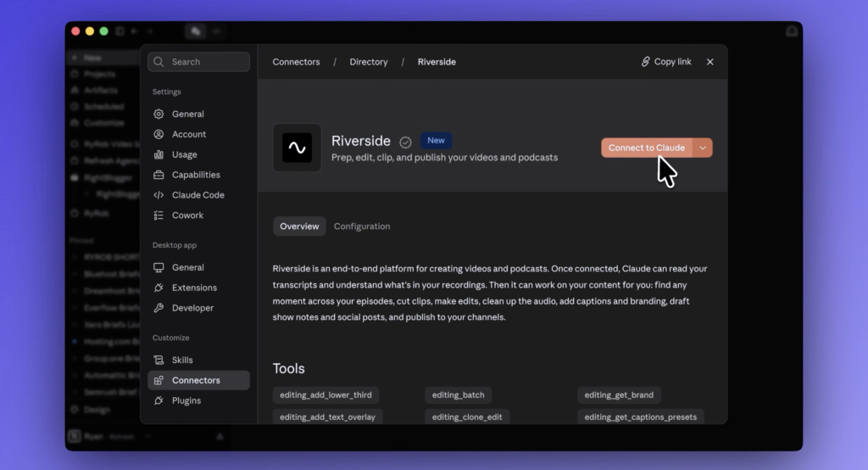Select the Claude Code brackets icon
868x470 pixels.
point(159,195)
